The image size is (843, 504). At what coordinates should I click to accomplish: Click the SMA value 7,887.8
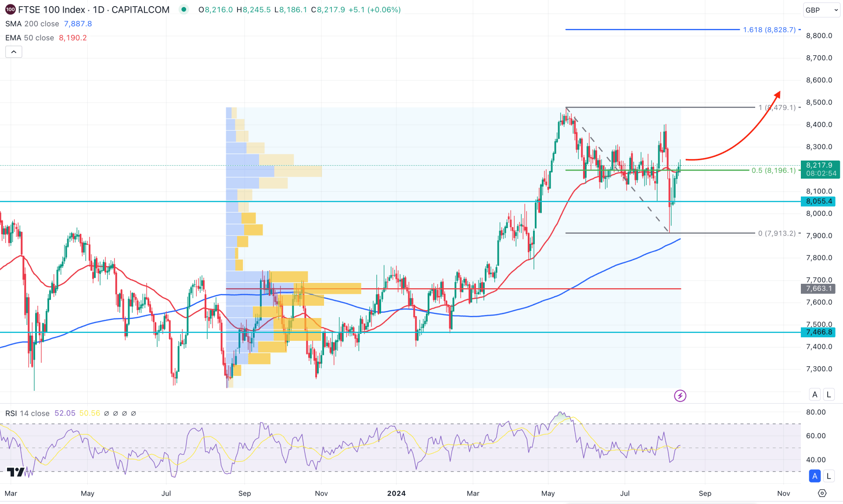pos(78,24)
